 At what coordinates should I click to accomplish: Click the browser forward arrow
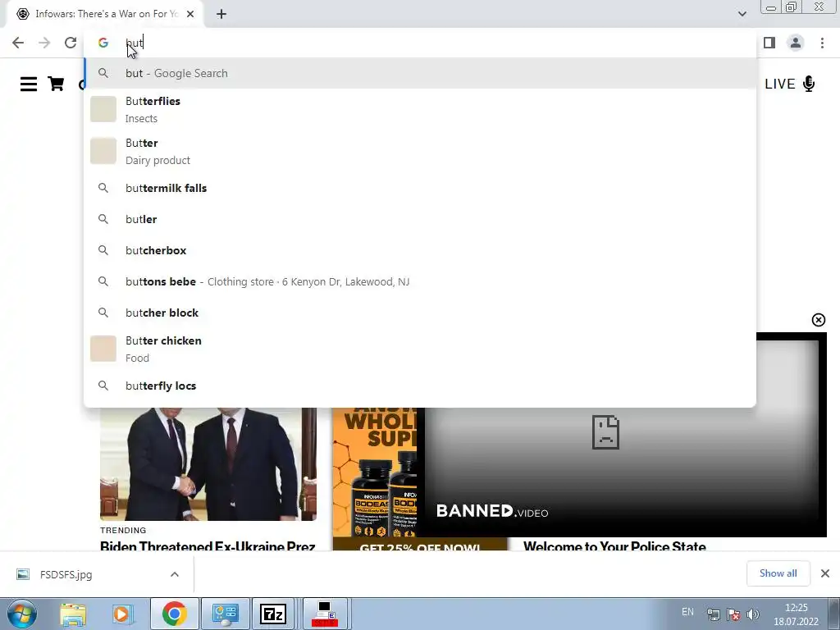tap(44, 43)
